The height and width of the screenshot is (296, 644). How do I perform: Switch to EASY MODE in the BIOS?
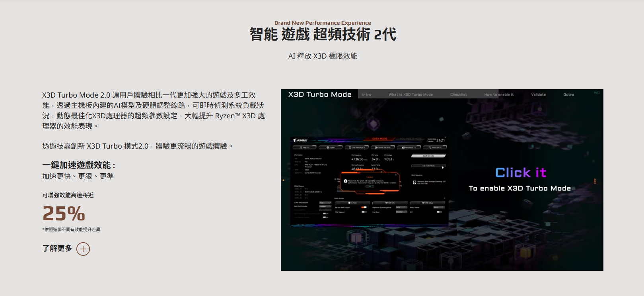(380, 139)
